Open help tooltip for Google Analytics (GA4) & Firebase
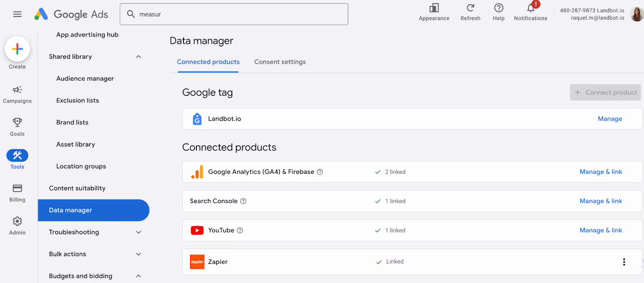Viewport: 644px width, 283px height. pos(320,172)
